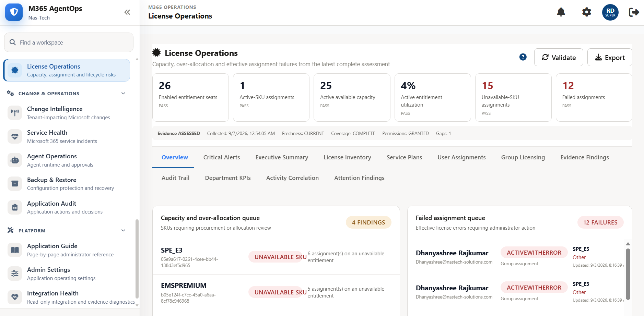Click the failed assignment queue scrollbar
The image size is (644, 316).
pyautogui.click(x=628, y=274)
